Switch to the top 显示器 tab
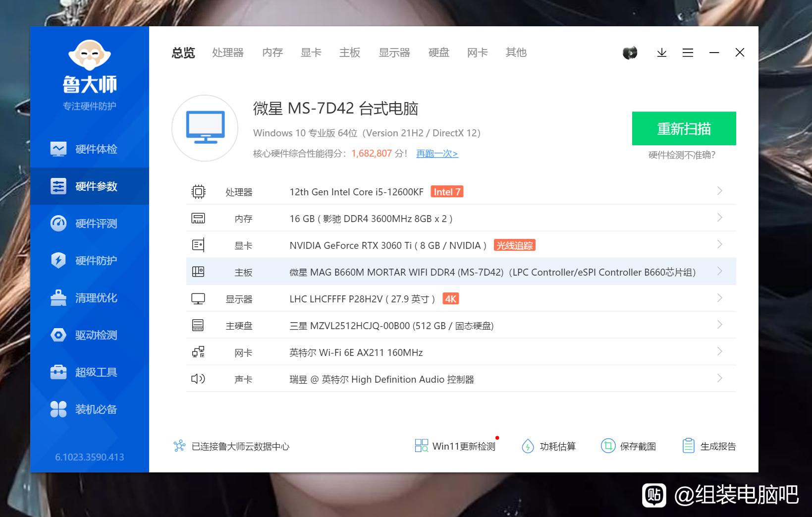This screenshot has height=517, width=812. (394, 53)
